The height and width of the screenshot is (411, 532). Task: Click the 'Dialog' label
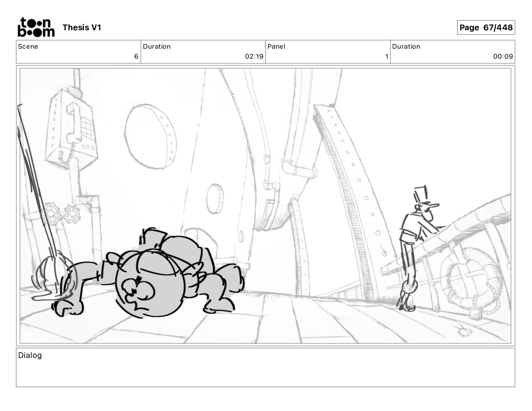pyautogui.click(x=30, y=355)
